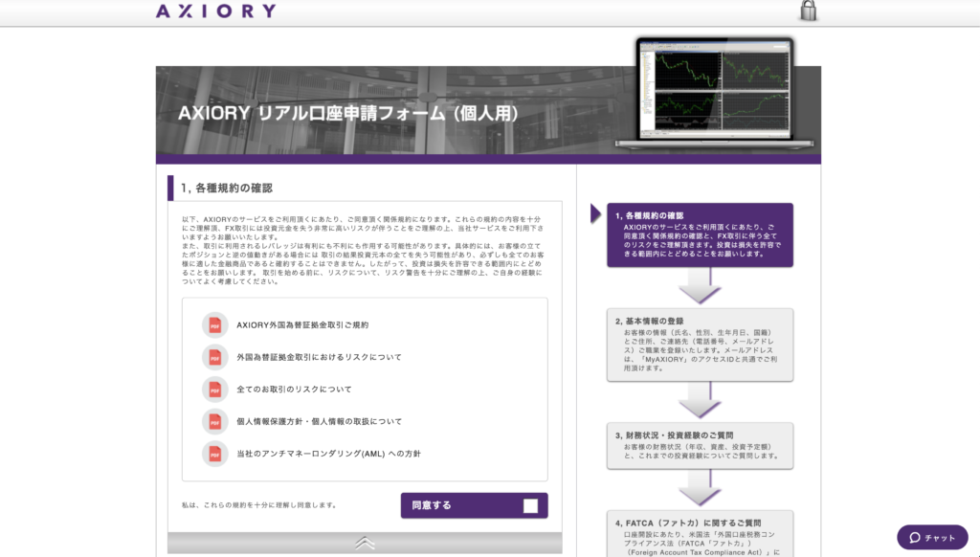Screen dimensions: 980x557
Task: Click the 同意する purple button label
Action: click(432, 505)
